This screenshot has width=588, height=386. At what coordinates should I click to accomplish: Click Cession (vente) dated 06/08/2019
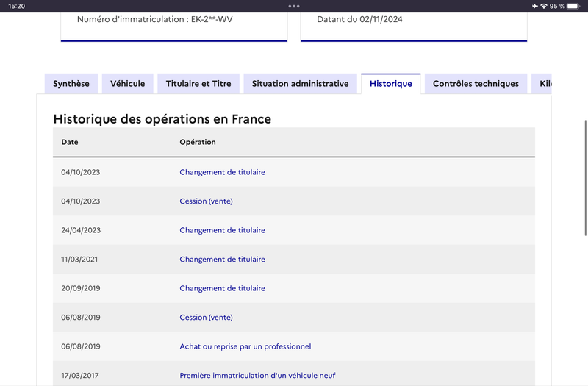(x=206, y=318)
